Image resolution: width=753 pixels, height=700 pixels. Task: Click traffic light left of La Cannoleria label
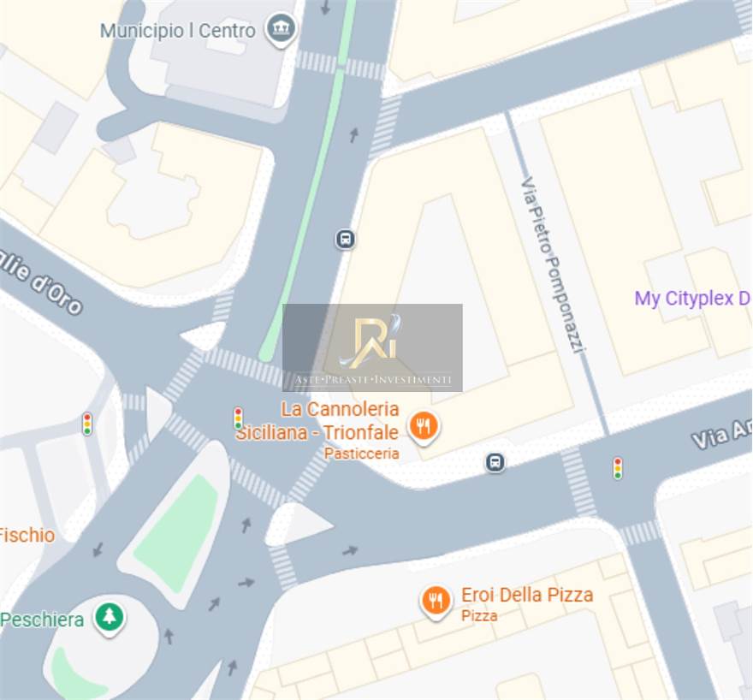(x=238, y=418)
